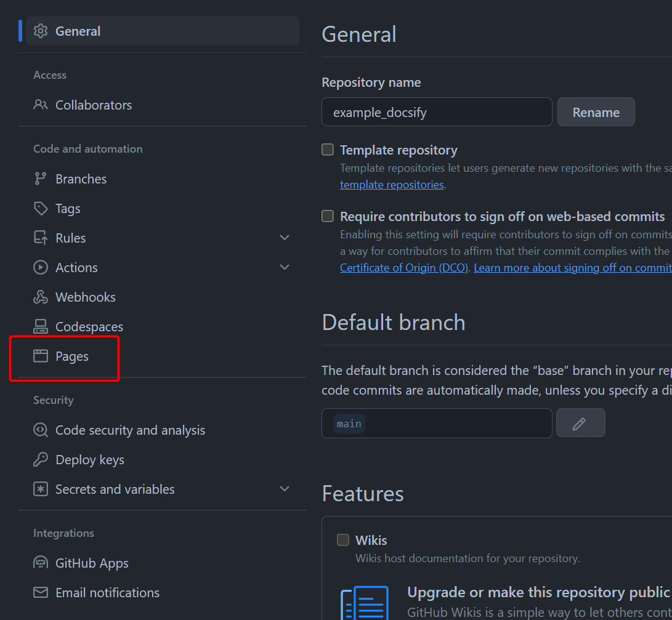672x620 pixels.
Task: Click the pencil icon to edit default branch
Action: click(x=580, y=423)
